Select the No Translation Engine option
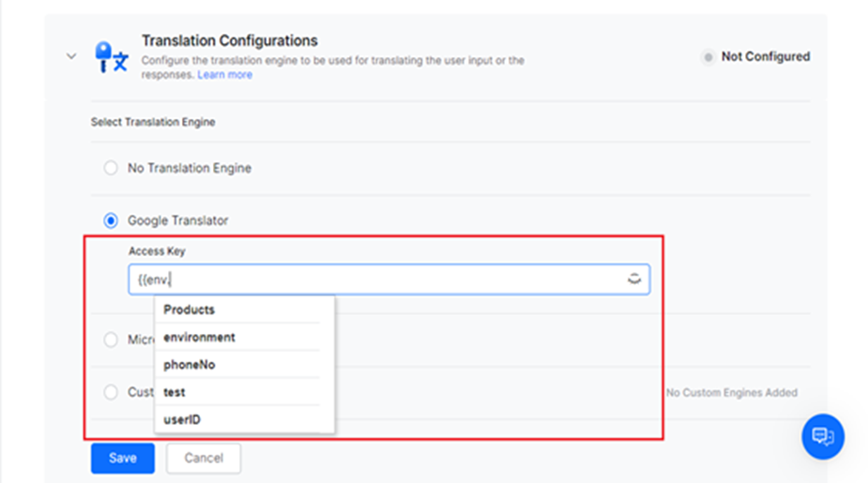868x483 pixels. click(111, 168)
